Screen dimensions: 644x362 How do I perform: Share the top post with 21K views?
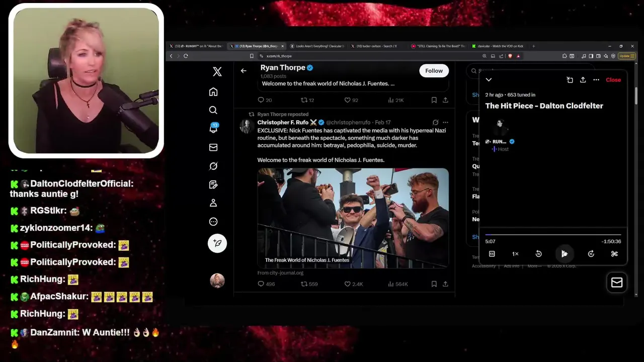point(445,100)
